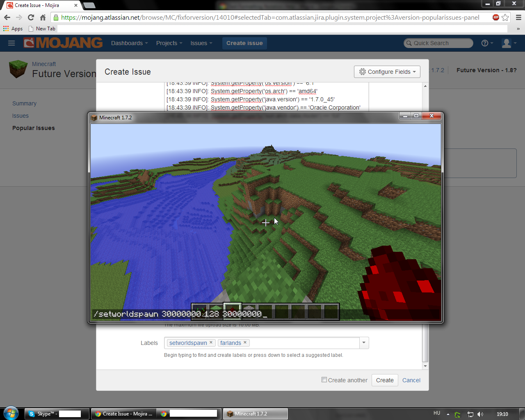Open the Configure Fields dropdown

pos(387,72)
